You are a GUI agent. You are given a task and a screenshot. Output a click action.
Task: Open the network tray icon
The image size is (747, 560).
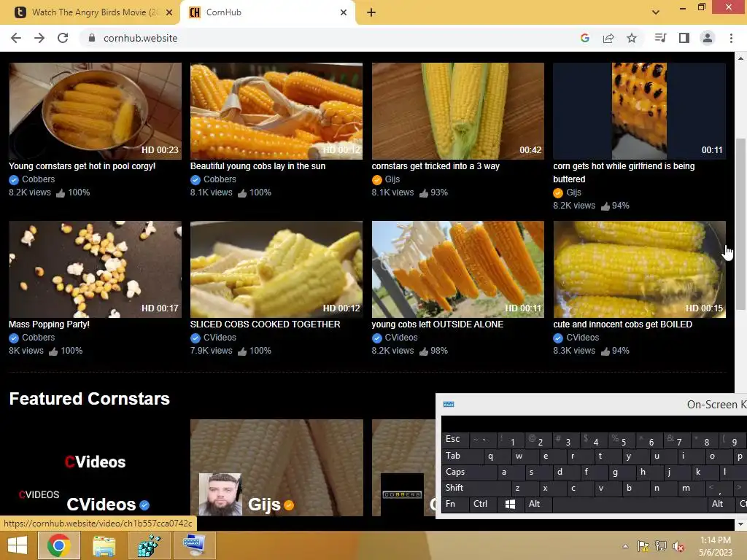(x=661, y=546)
